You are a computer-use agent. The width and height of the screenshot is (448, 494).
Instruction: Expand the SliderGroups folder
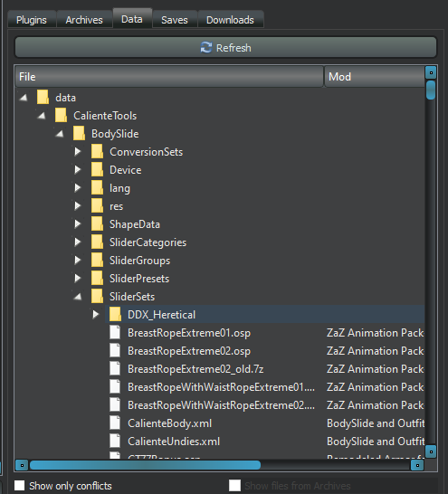(78, 261)
